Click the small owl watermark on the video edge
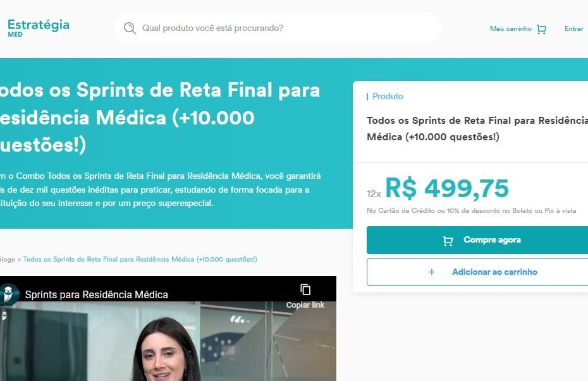 pos(4,316)
